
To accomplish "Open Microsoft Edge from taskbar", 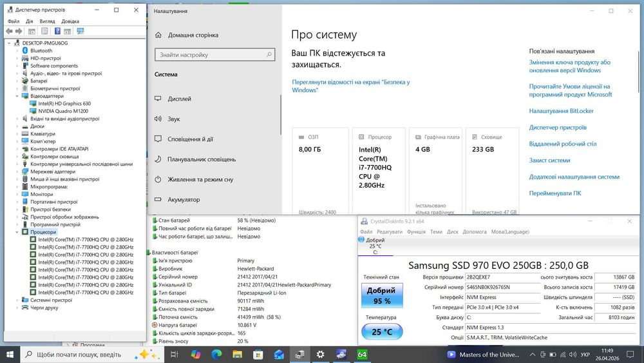I will click(216, 355).
